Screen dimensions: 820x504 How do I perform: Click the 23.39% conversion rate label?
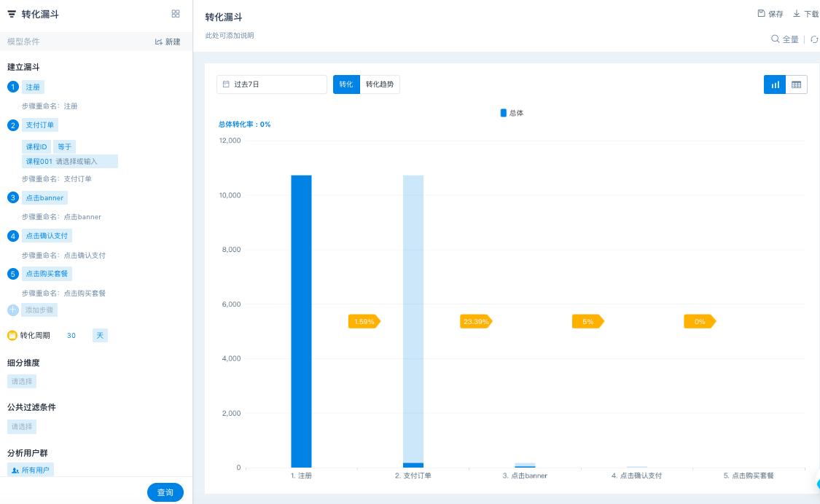476,321
